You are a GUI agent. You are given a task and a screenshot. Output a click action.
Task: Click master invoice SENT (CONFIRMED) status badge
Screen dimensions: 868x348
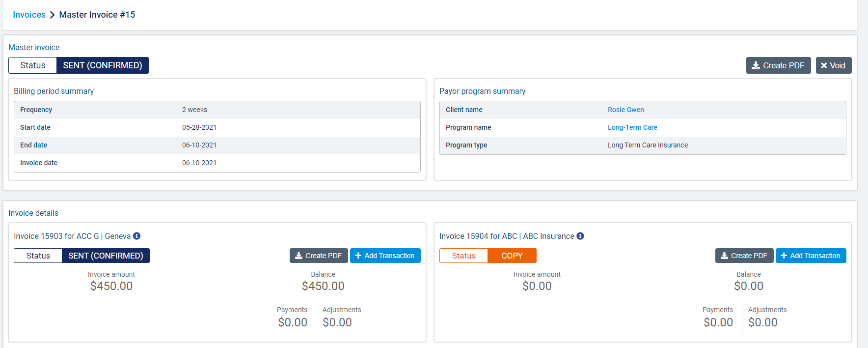[x=102, y=65]
